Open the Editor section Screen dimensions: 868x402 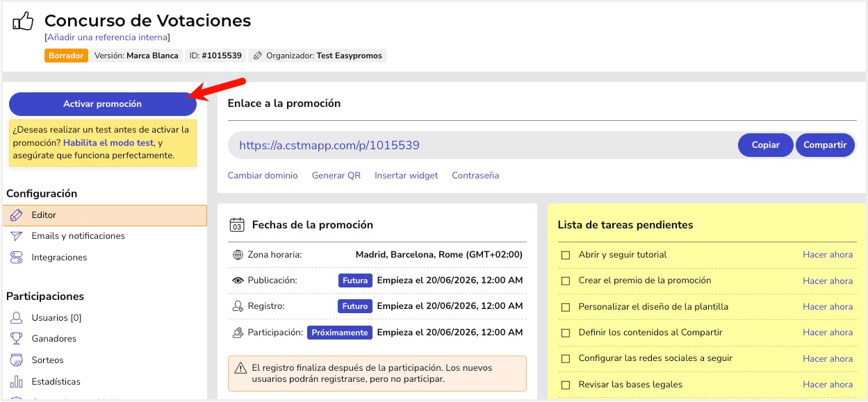105,215
